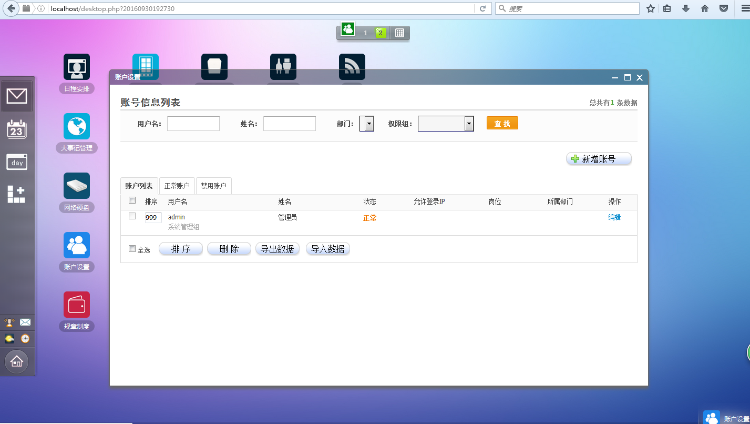
Task: Click the orange clock icon in sidebar
Action: (25, 339)
